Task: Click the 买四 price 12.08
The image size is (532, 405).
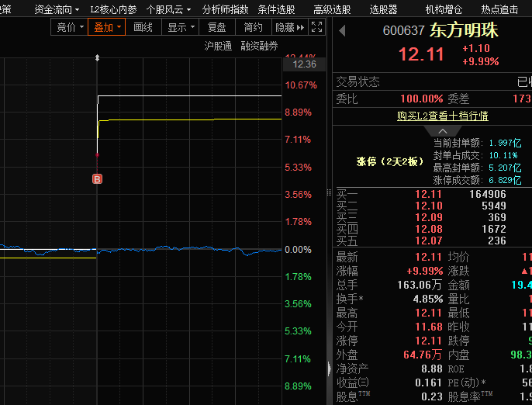Action: 429,229
